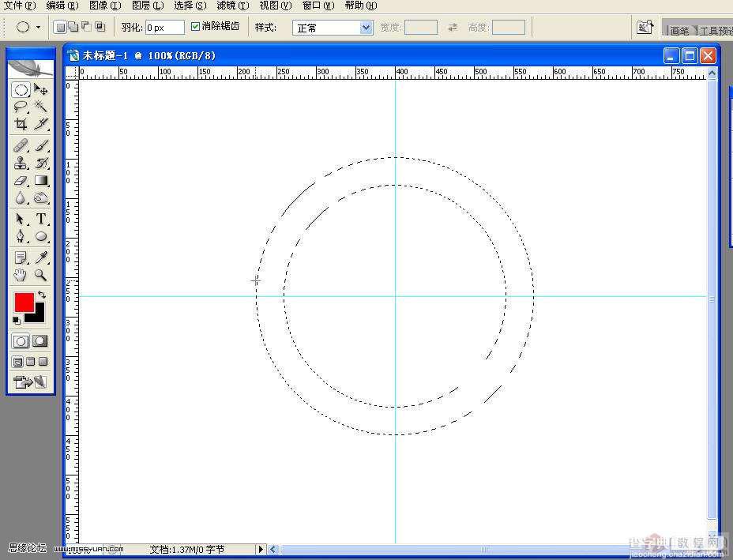
Task: Select the Blur tool
Action: [x=21, y=197]
